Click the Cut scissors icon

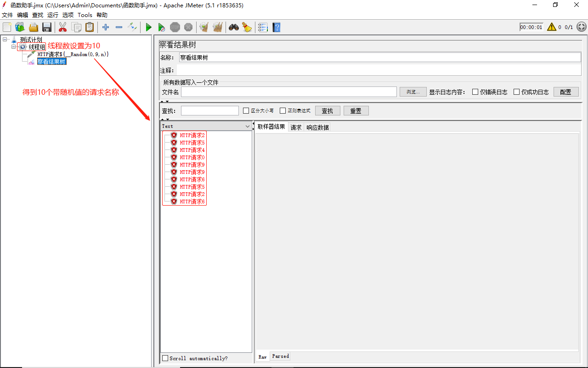[63, 27]
